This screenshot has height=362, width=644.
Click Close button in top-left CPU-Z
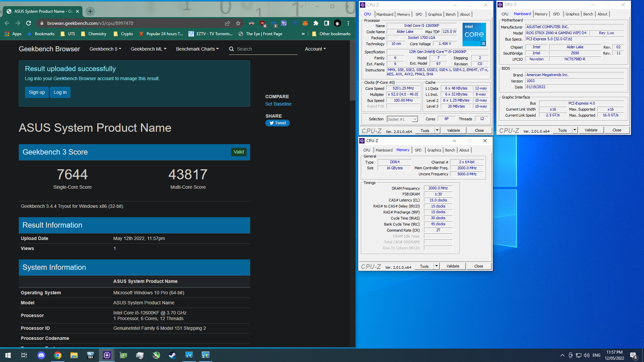click(x=479, y=130)
